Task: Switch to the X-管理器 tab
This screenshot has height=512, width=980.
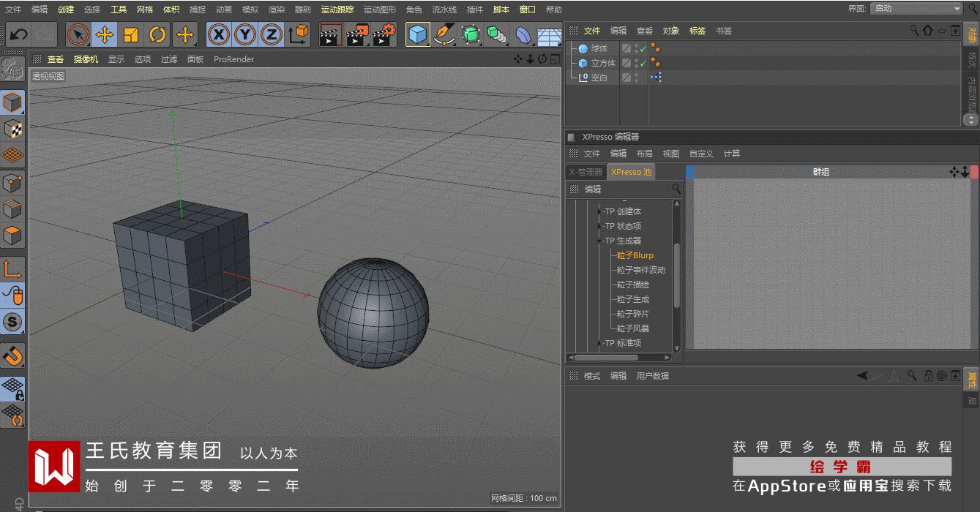Action: [586, 172]
